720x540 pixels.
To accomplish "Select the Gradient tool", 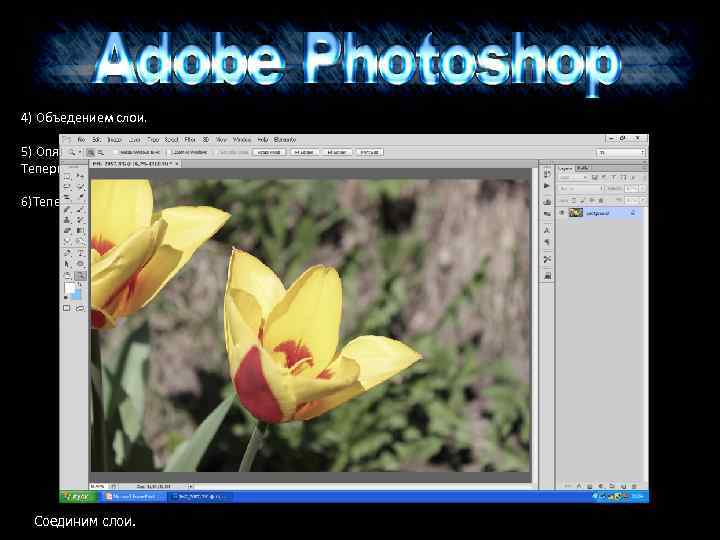I will point(80,230).
